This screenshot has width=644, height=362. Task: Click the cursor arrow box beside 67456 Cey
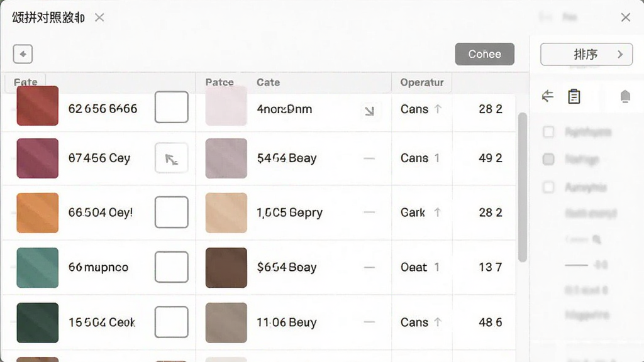pyautogui.click(x=172, y=158)
